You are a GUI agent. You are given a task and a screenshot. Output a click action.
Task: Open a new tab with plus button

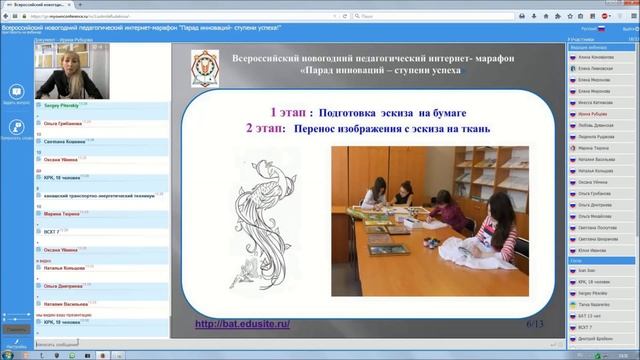[x=80, y=4]
